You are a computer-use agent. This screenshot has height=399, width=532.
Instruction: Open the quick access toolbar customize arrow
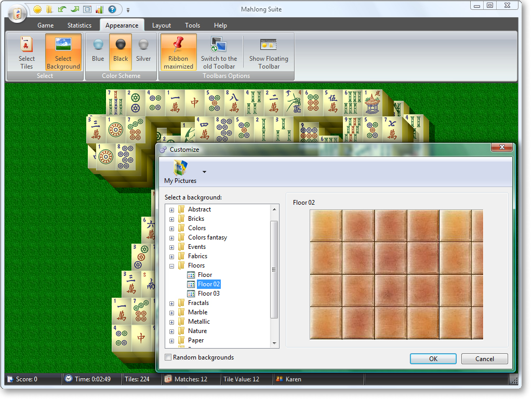click(128, 10)
